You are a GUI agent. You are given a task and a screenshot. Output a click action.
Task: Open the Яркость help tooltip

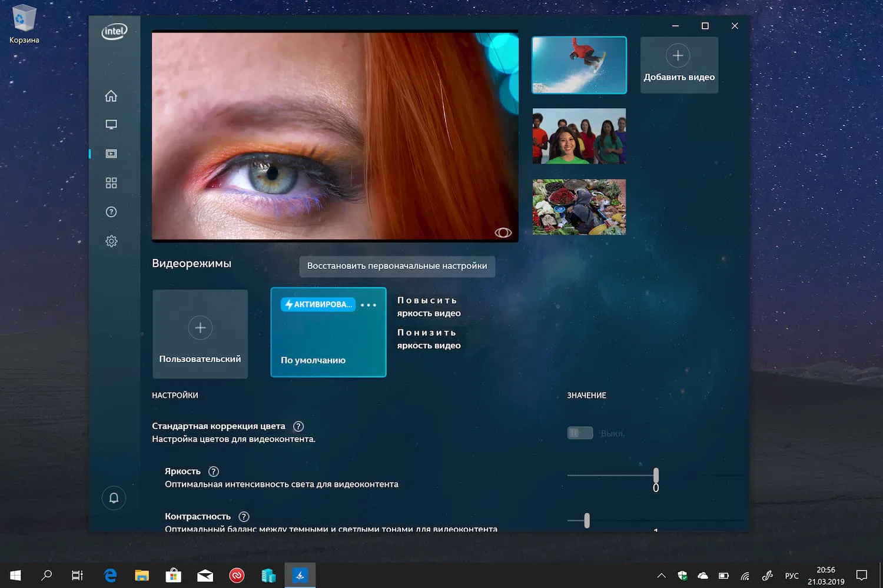213,471
